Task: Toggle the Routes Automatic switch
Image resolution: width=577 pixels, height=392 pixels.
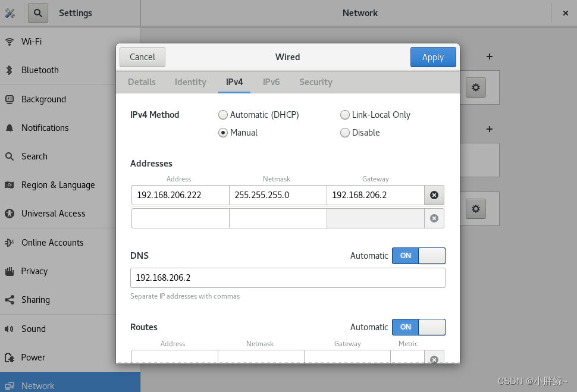Action: (418, 327)
